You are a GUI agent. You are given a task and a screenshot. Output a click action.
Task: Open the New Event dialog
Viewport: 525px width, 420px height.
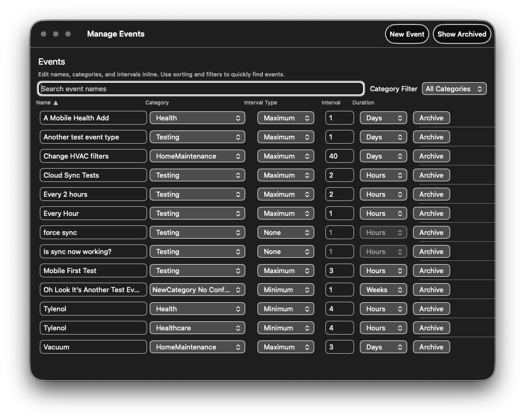[x=407, y=33]
